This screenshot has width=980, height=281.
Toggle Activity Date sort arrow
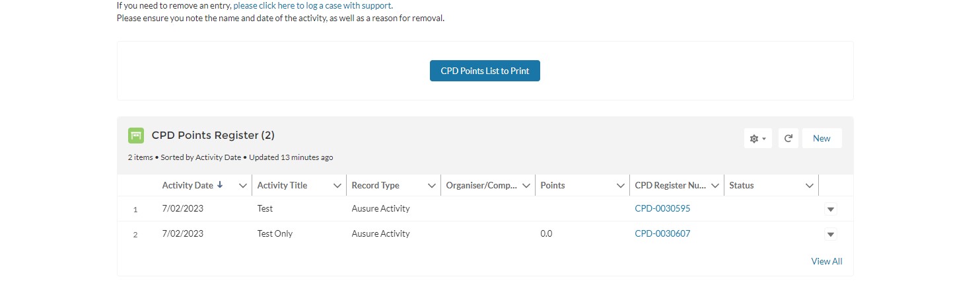point(220,186)
